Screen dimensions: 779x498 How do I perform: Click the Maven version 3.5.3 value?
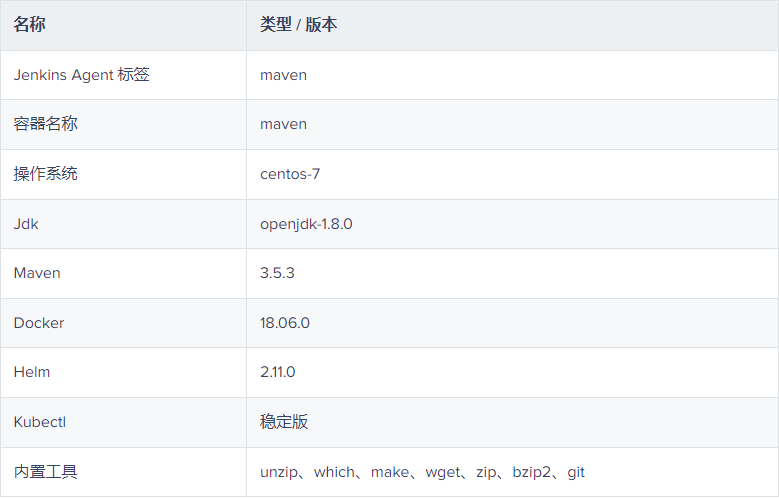click(277, 273)
